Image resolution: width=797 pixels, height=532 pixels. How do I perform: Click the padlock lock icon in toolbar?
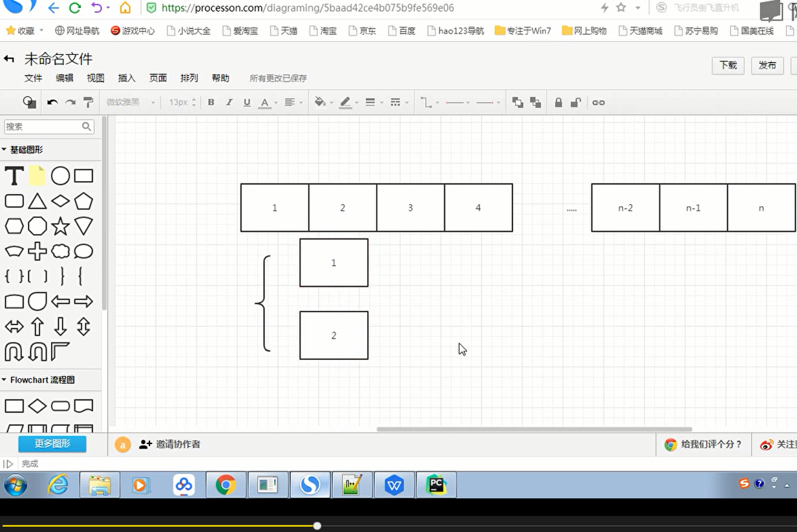click(x=558, y=103)
